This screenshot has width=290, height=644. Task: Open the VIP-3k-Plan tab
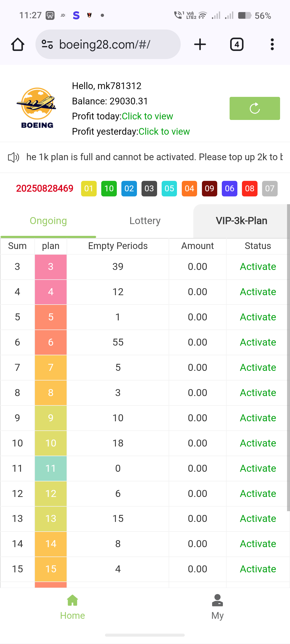(241, 221)
